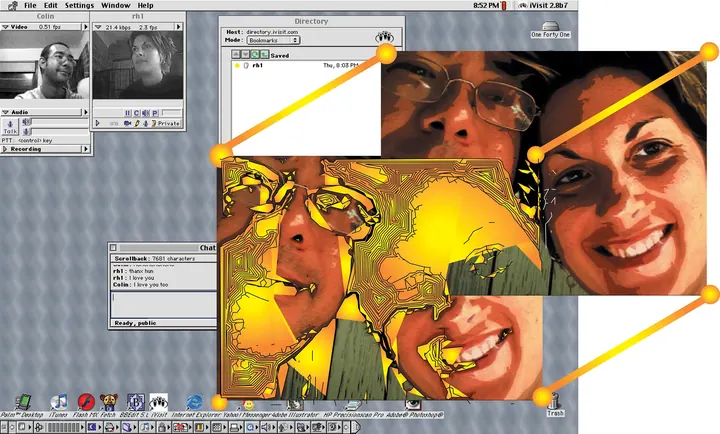Click the up arrow button in Directory toolbar

236,55
